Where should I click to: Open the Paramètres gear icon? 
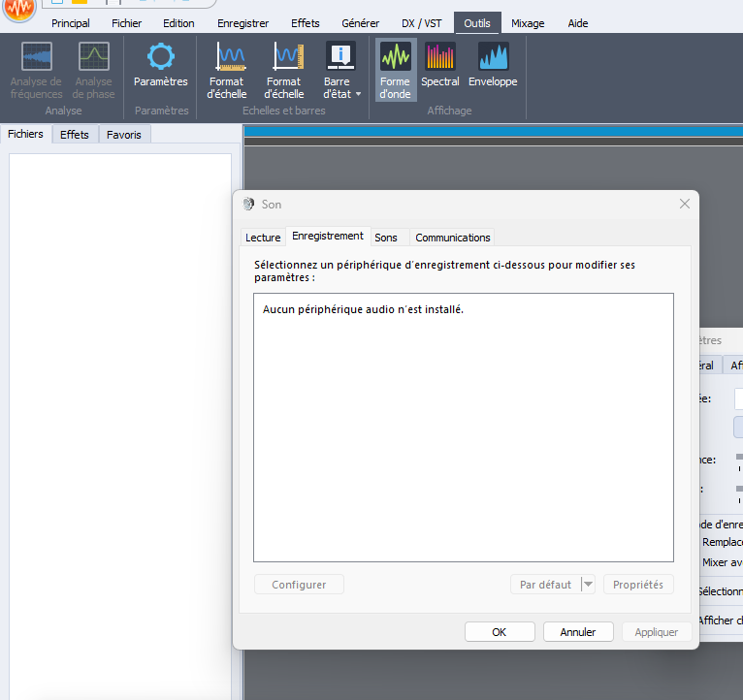click(x=161, y=58)
